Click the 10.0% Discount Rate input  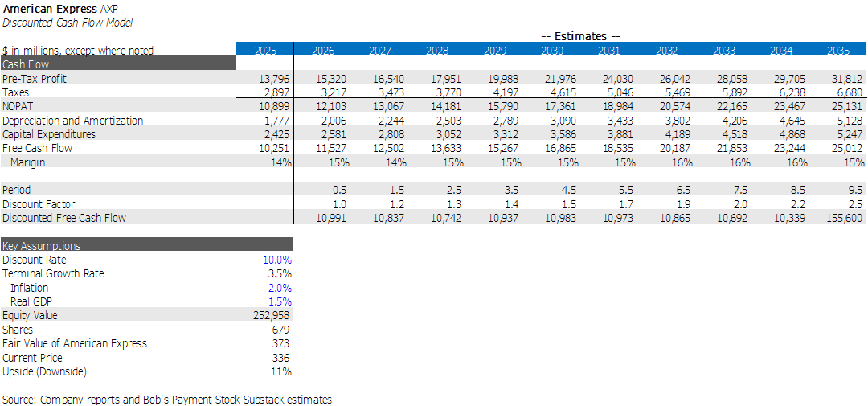point(278,259)
